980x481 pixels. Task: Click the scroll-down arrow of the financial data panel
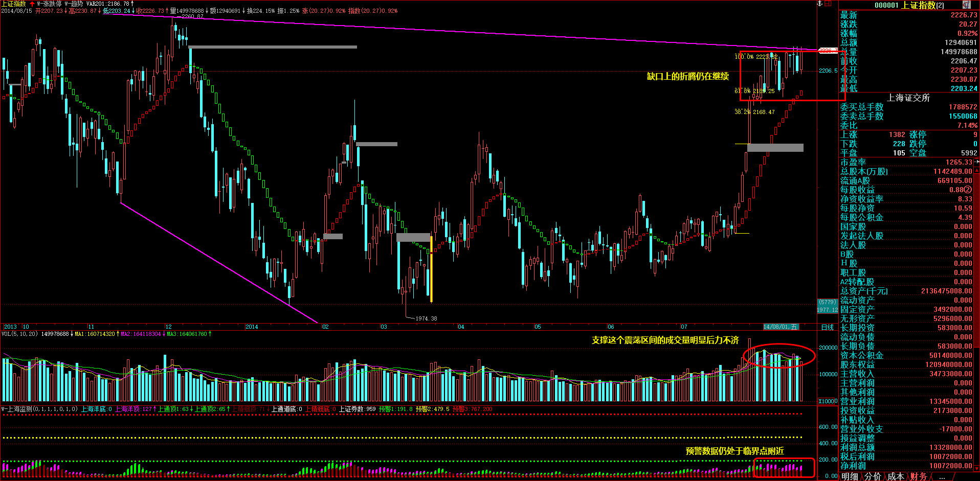tap(977, 468)
